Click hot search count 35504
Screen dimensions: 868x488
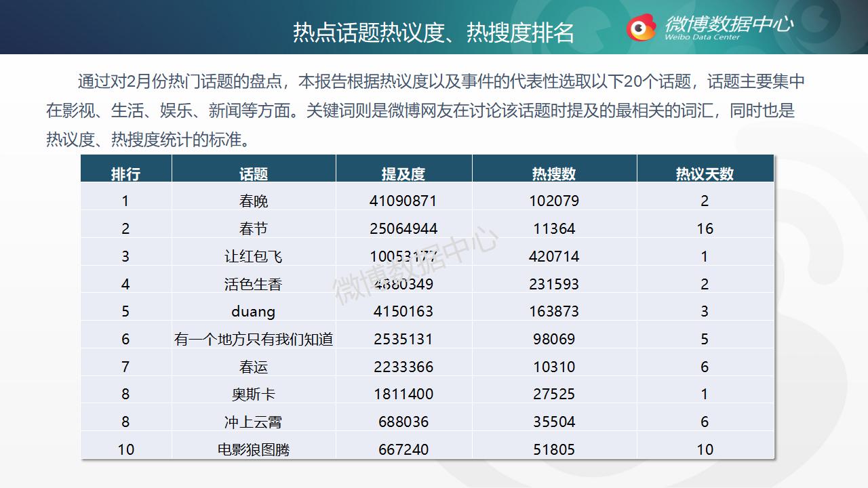point(554,422)
